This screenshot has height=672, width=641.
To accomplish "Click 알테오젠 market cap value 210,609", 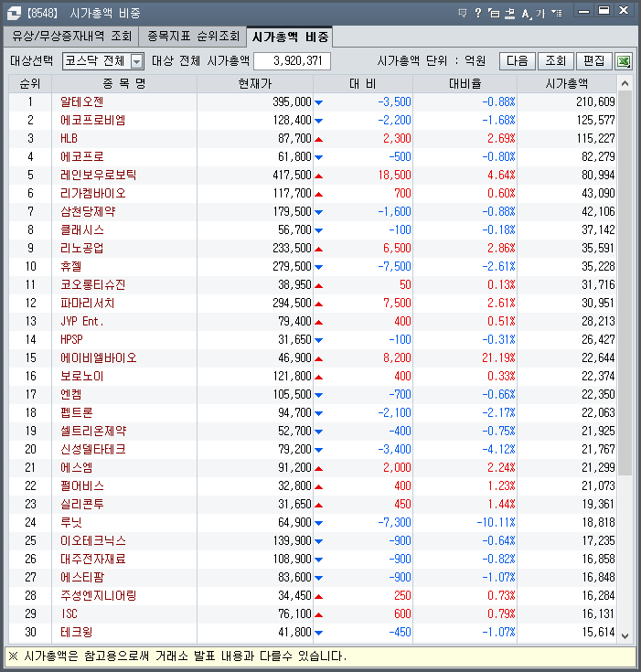I will [x=595, y=102].
